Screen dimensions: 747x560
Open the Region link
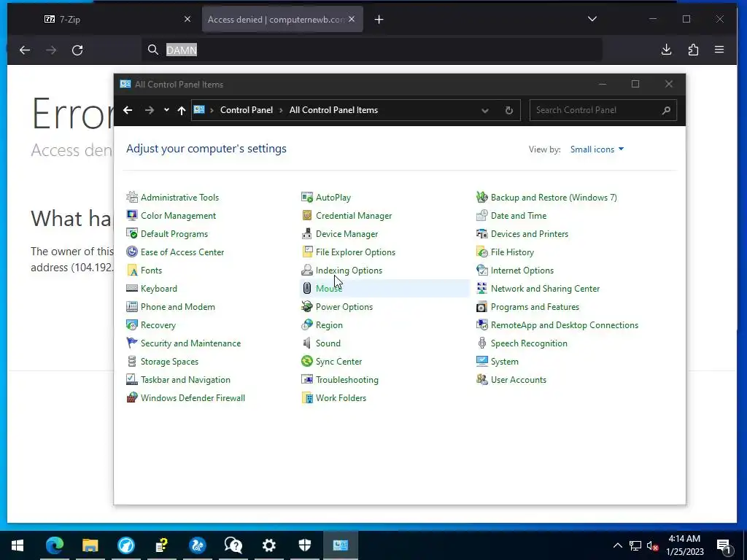[x=329, y=324]
